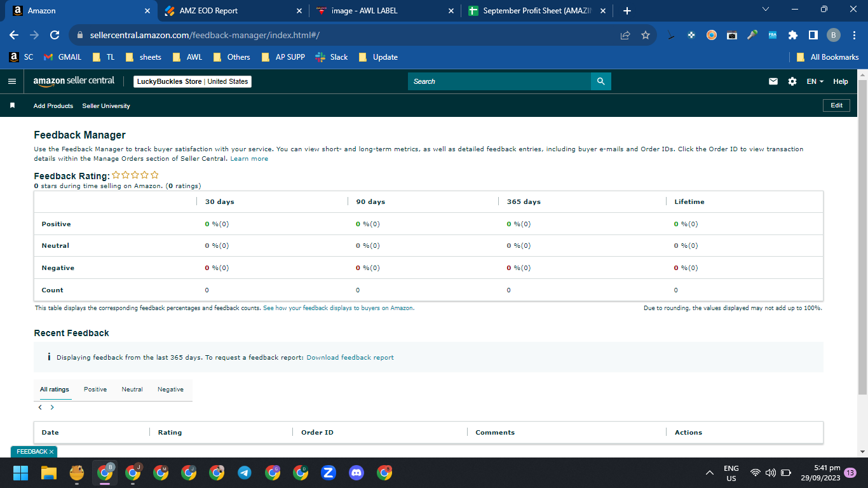
Task: Open the Extensions puzzle piece icon
Action: [793, 35]
